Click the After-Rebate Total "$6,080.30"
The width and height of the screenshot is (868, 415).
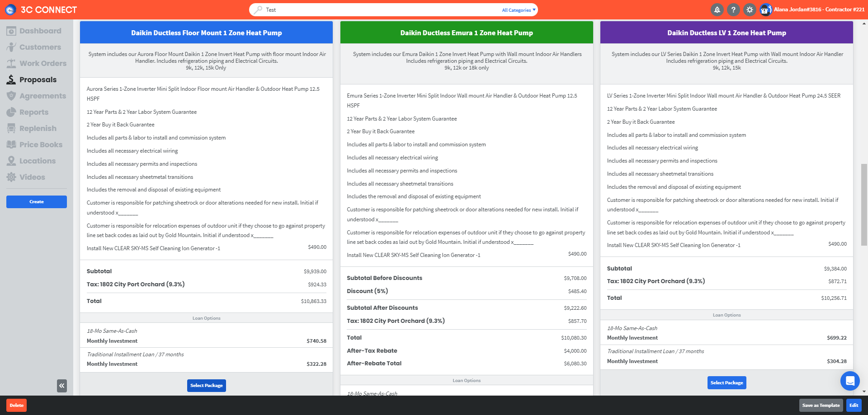pyautogui.click(x=575, y=364)
